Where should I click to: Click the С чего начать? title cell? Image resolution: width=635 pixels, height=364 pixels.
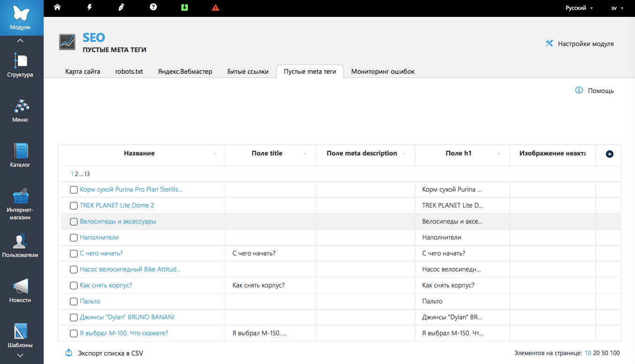pyautogui.click(x=271, y=254)
